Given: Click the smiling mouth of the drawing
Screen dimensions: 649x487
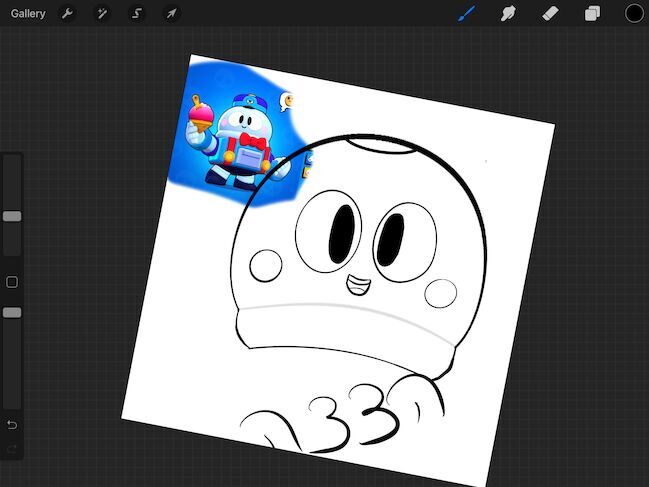Looking at the screenshot, I should (x=358, y=285).
